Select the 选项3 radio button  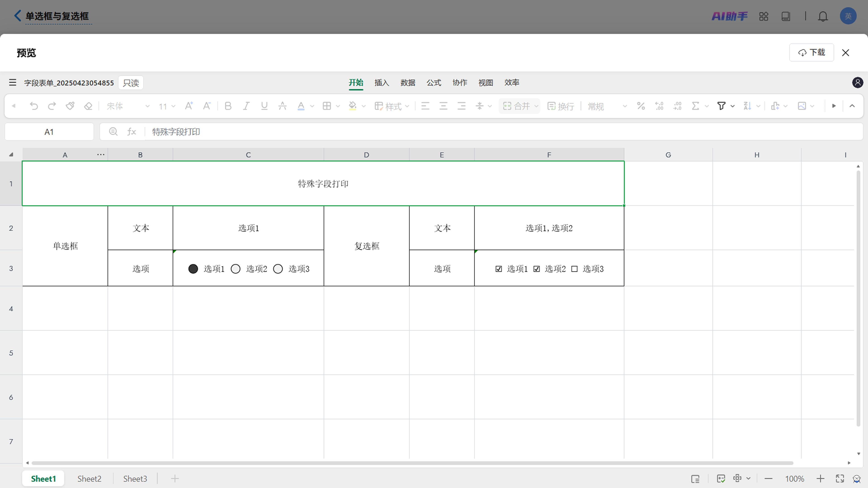click(x=278, y=269)
